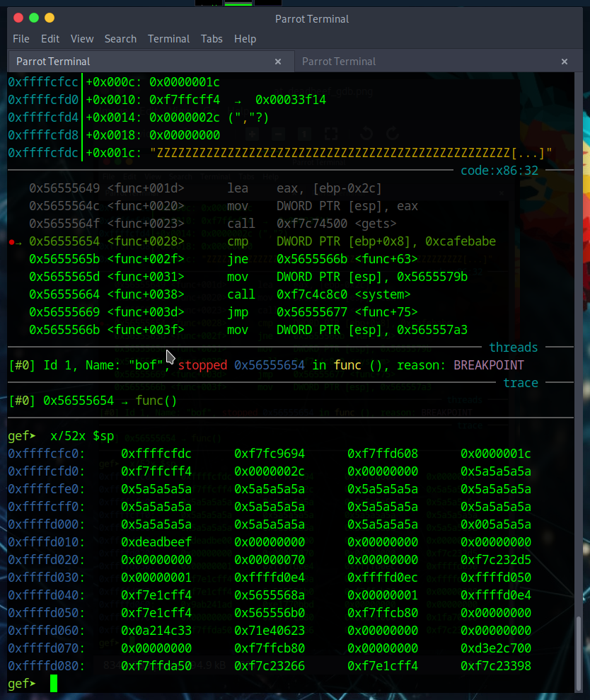Screen dimensions: 590x700
Task: Open the Help menu
Action: (245, 39)
